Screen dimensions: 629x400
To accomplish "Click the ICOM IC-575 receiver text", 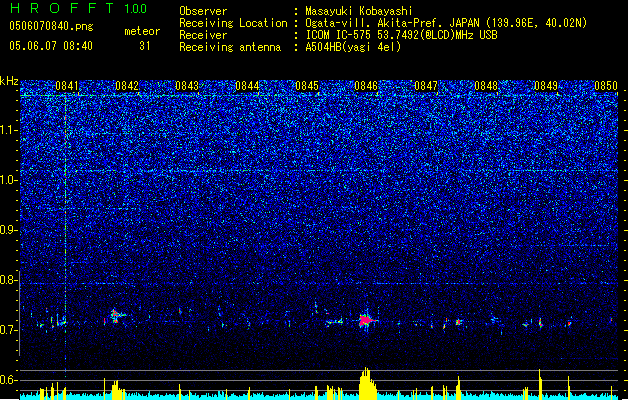I will tap(401, 35).
